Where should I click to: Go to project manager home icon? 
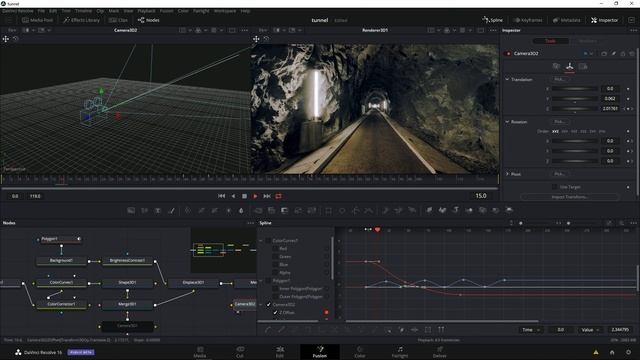coord(612,352)
